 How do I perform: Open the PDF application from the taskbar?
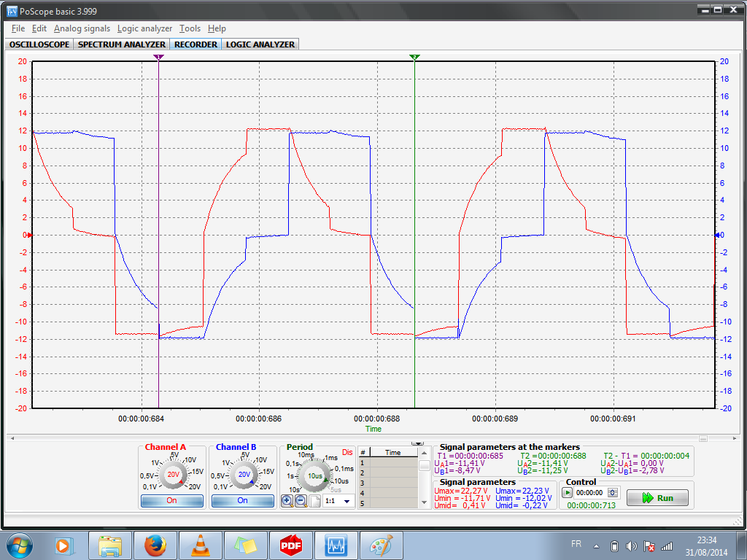[291, 545]
